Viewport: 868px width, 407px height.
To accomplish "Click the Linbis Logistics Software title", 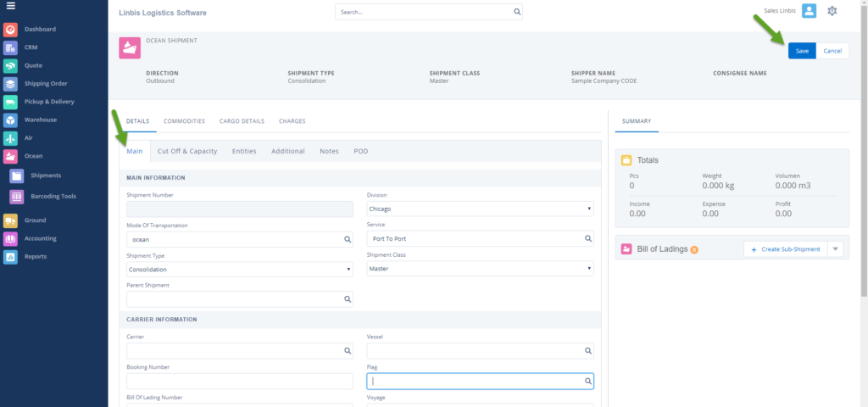I will (x=163, y=12).
